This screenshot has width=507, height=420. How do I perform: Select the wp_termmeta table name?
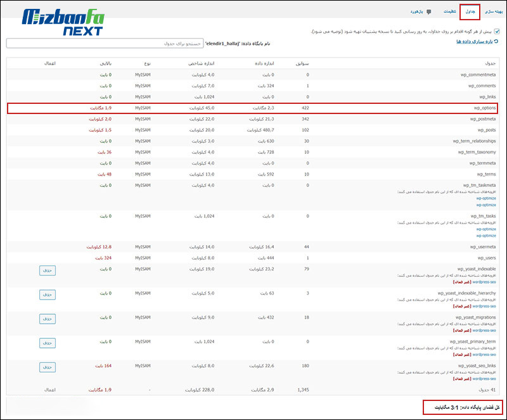pos(482,163)
